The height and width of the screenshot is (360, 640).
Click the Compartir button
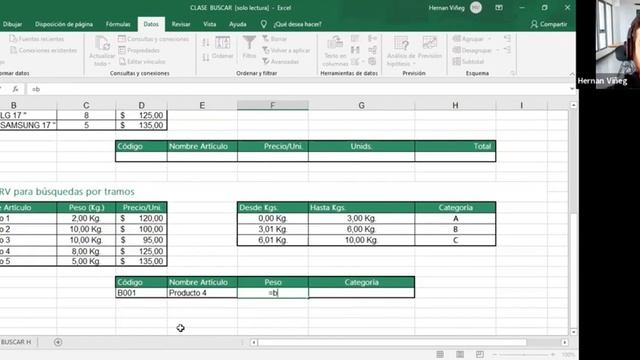(x=549, y=24)
